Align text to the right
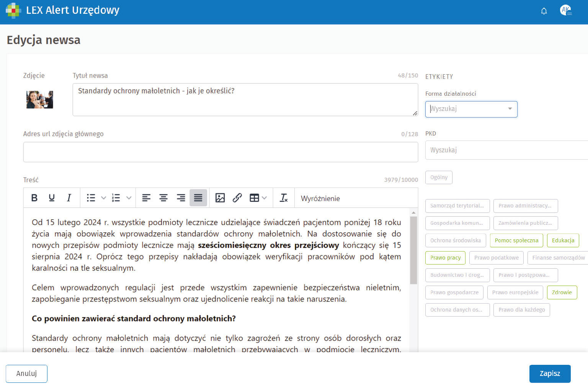The image size is (588, 392). pos(181,198)
